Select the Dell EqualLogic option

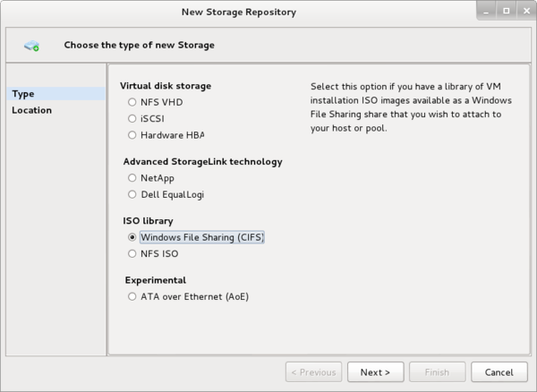click(x=132, y=194)
